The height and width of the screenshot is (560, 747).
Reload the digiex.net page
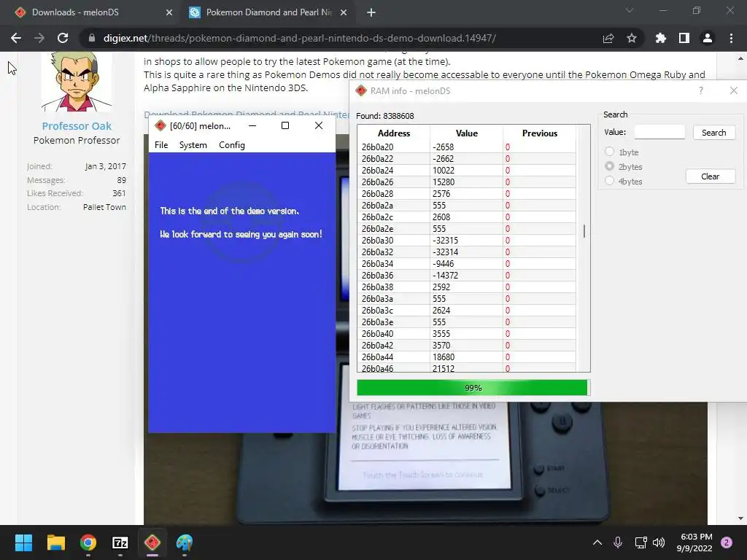pyautogui.click(x=63, y=38)
